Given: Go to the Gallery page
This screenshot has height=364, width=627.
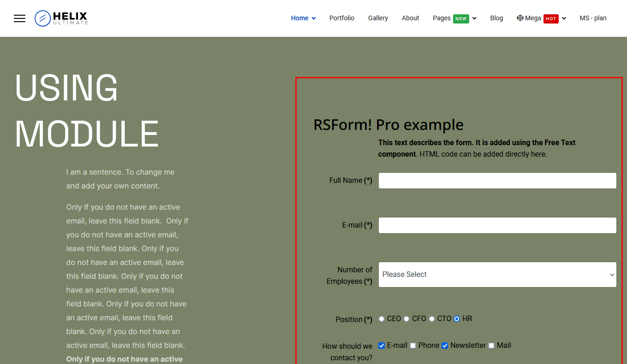Looking at the screenshot, I should coord(378,18).
